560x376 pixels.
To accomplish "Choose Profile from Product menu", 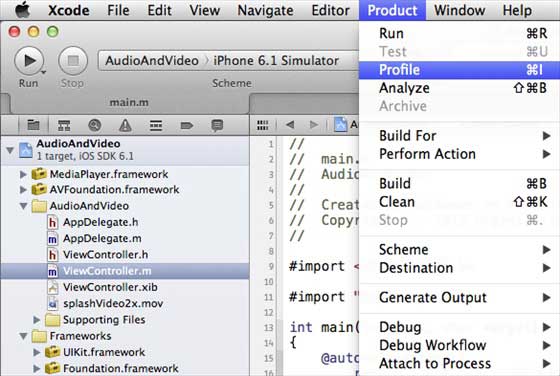I will click(x=459, y=70).
